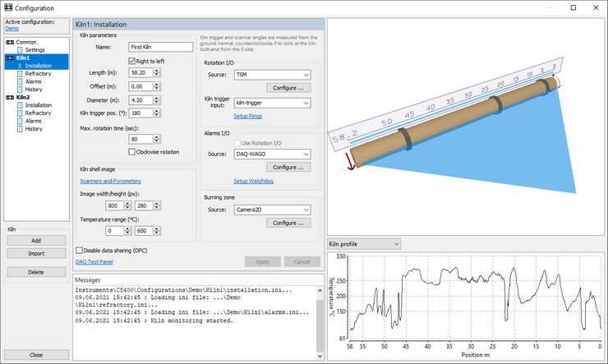
Task: Click the Length (m) input field
Action: click(140, 72)
